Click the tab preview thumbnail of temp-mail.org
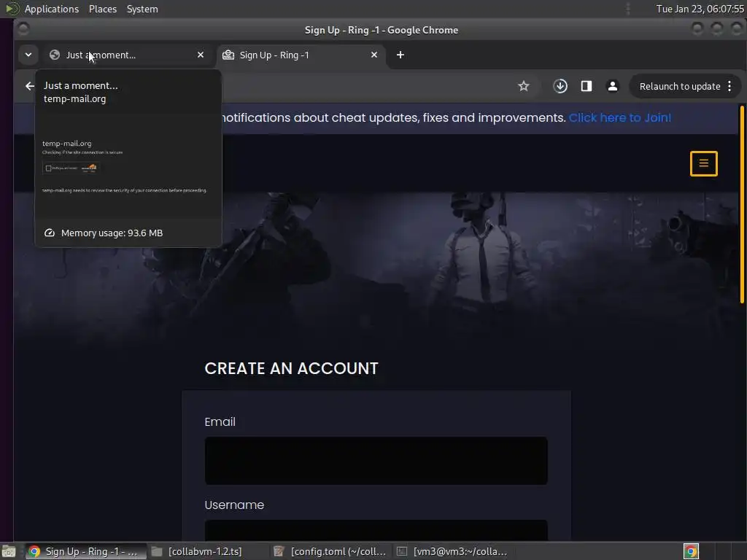Screen dimensions: 747x560 point(128,166)
